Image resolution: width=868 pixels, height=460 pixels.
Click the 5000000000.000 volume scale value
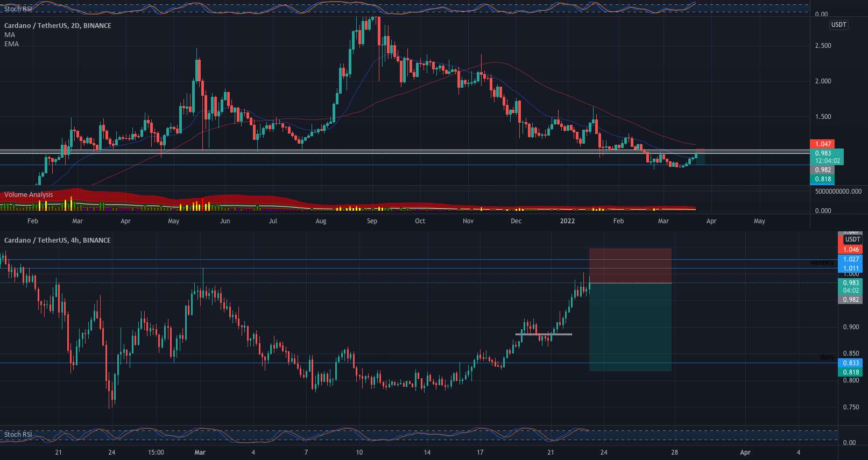838,192
